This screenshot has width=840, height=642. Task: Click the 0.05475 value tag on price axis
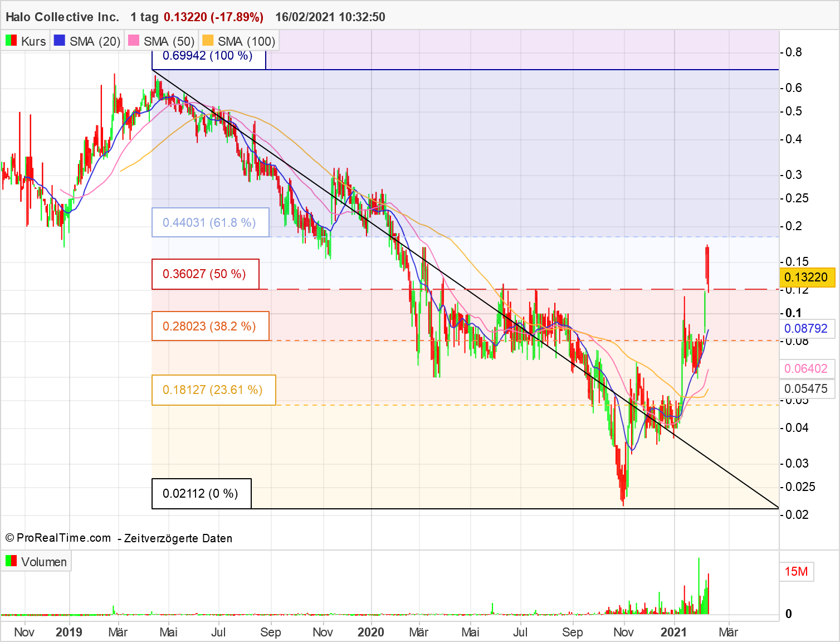[x=807, y=388]
